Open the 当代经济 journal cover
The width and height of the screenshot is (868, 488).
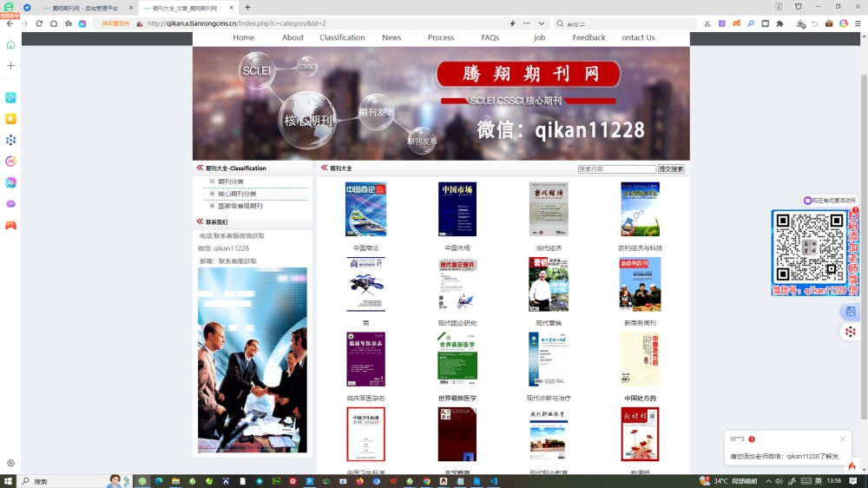[x=548, y=209]
